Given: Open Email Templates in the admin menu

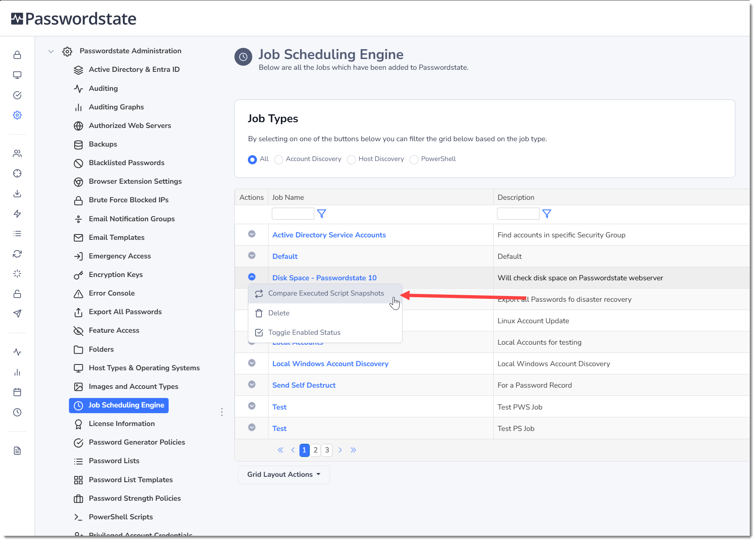Looking at the screenshot, I should click(116, 237).
